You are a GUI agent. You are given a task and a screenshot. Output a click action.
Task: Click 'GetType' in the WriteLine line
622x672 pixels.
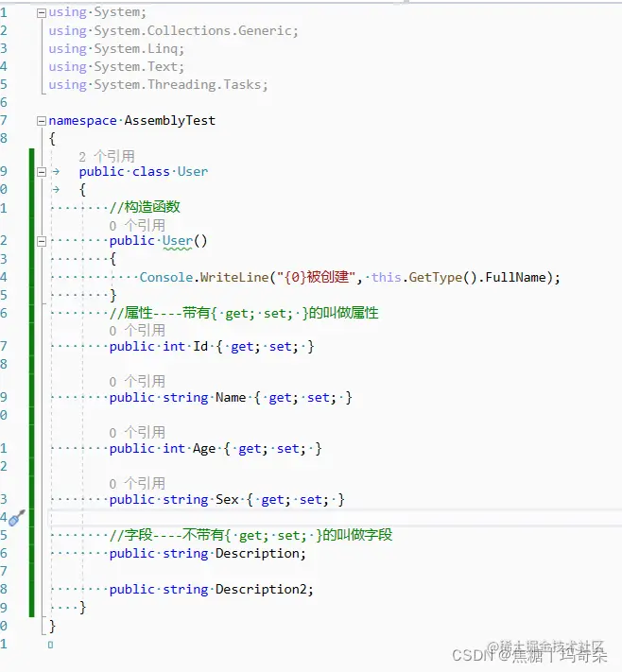point(436,277)
